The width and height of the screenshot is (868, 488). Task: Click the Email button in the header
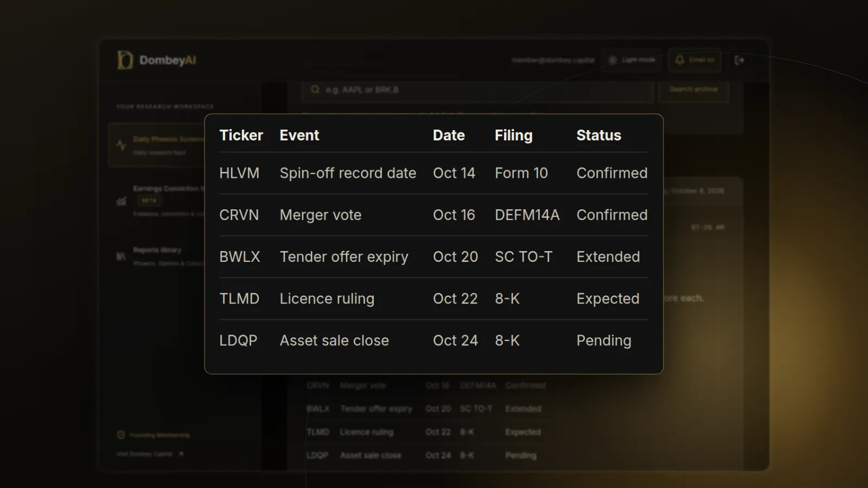point(695,60)
